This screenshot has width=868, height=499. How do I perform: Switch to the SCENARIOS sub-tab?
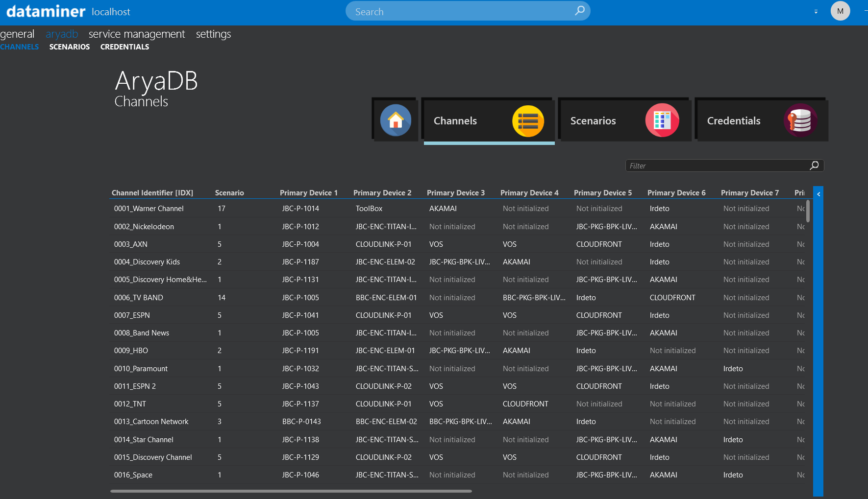coord(70,47)
